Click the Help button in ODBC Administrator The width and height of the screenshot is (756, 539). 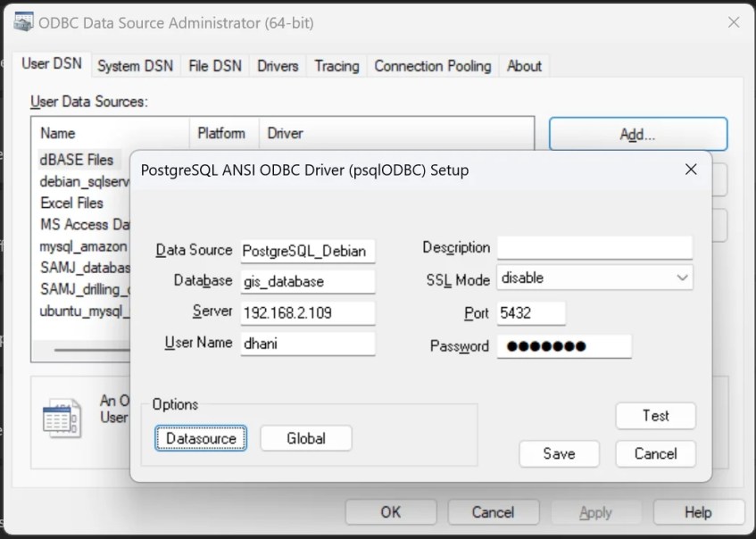699,512
